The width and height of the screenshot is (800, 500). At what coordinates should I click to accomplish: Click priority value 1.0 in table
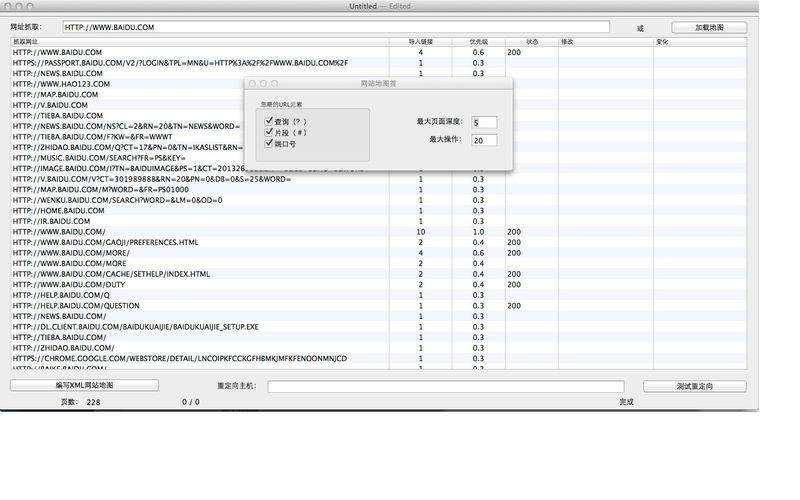click(478, 232)
